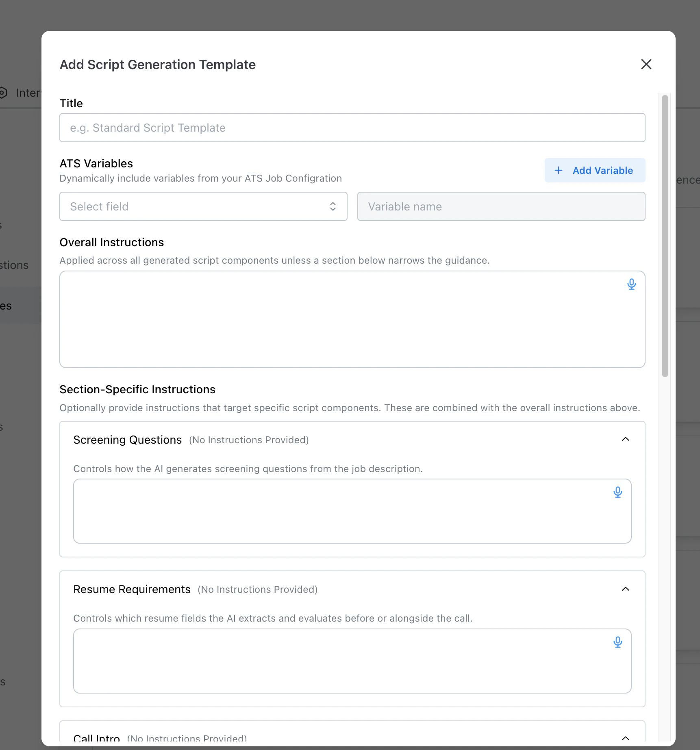The image size is (700, 750).
Task: Dictate into Overall Instructions using microphone icon
Action: [x=632, y=284]
